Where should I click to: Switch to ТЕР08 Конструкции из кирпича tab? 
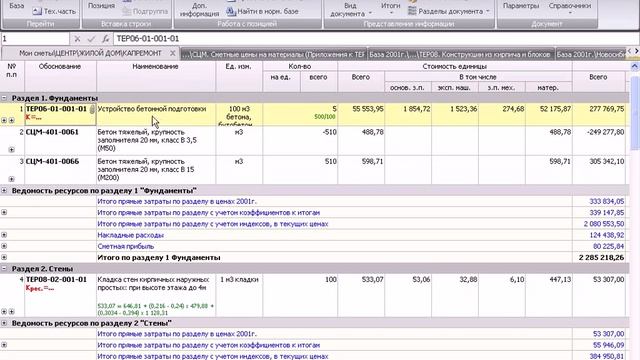(x=460, y=54)
